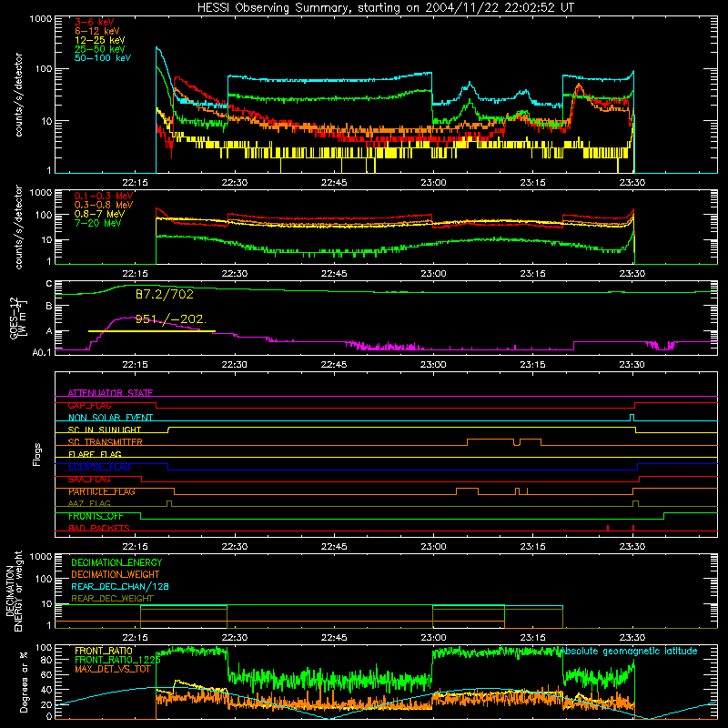This screenshot has height=728, width=728.
Task: Select the PARTICLE_FLAG label
Action: click(102, 491)
